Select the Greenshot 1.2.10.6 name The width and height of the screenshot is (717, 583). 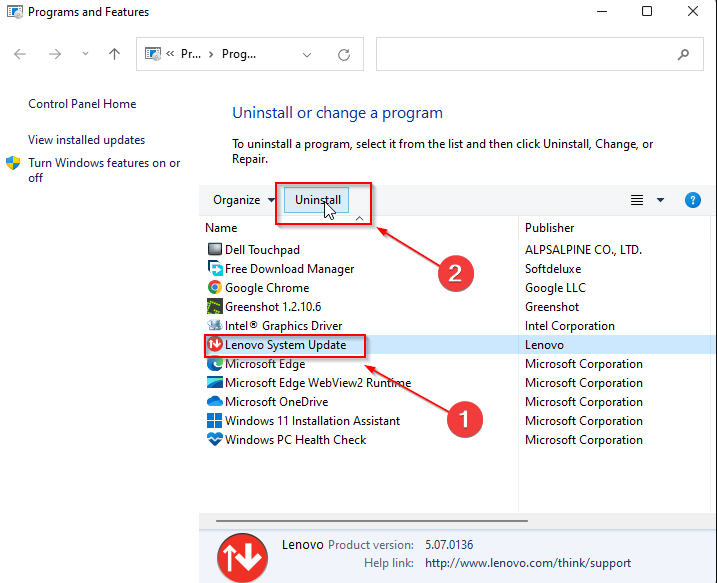pos(273,307)
